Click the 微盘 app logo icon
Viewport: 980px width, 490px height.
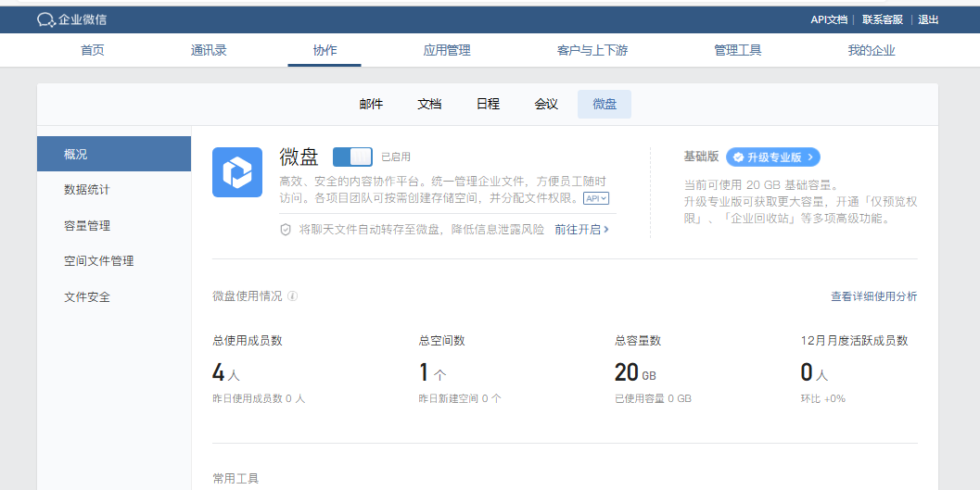coord(237,172)
